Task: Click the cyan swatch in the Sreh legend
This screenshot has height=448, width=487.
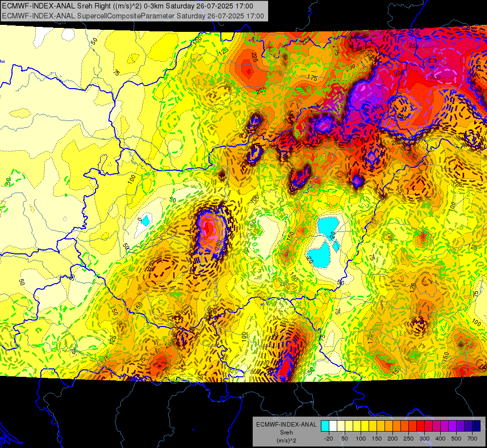Action: (x=325, y=426)
